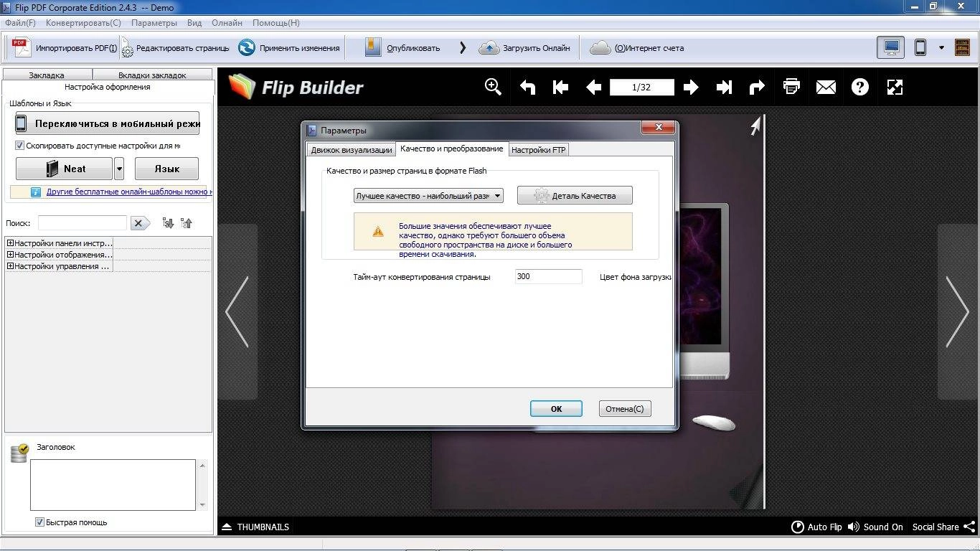The width and height of the screenshot is (980, 551).
Task: Open Internet account (Интернет счета) cloud icon
Action: (x=600, y=48)
